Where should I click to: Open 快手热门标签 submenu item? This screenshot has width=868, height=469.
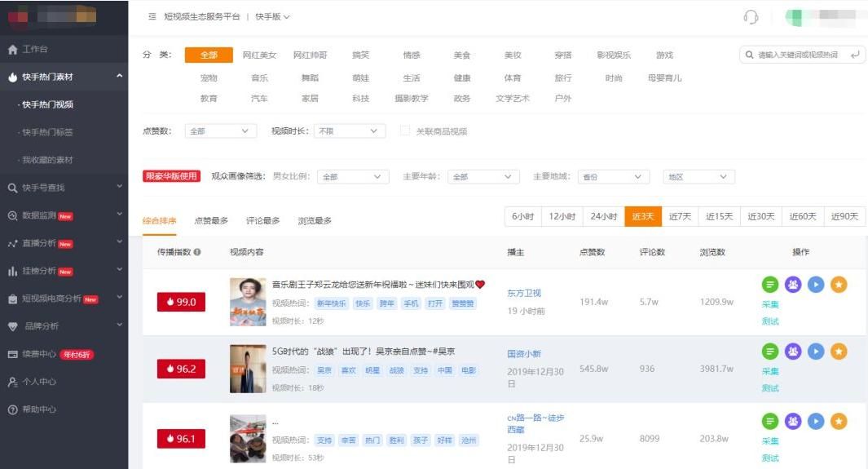coord(47,132)
